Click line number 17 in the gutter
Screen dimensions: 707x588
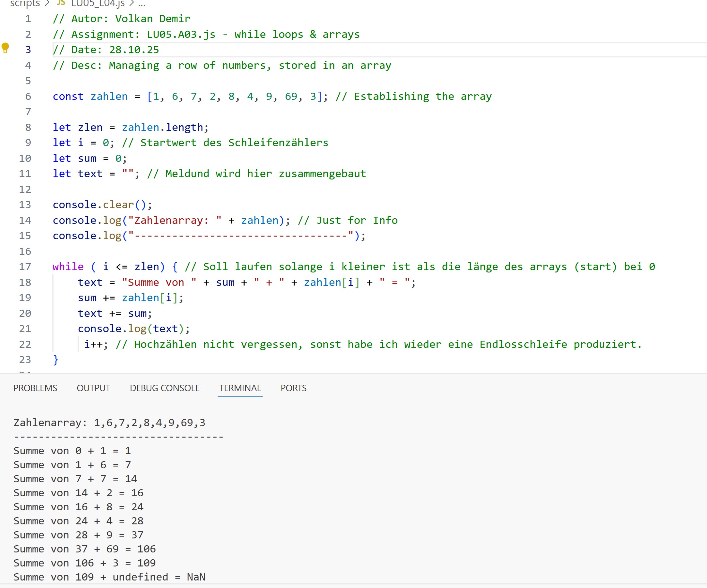(x=25, y=267)
